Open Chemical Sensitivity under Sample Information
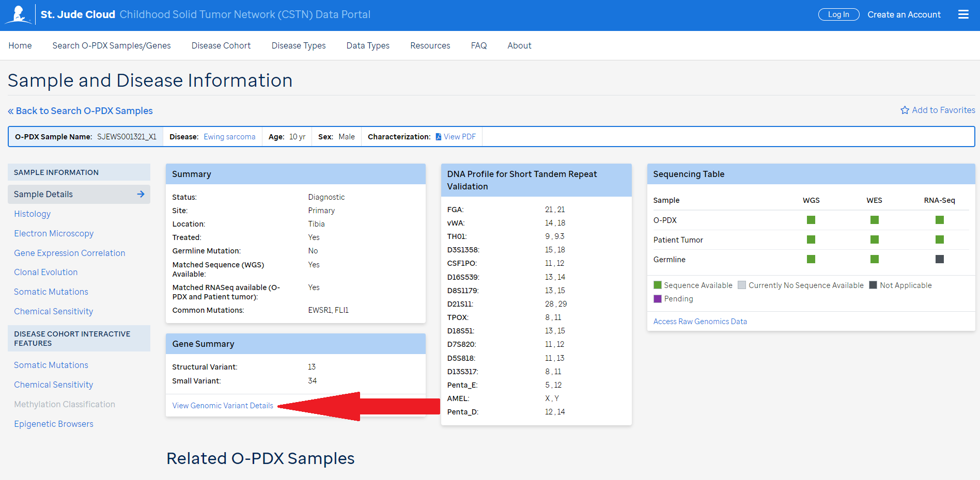980x480 pixels. pos(54,311)
